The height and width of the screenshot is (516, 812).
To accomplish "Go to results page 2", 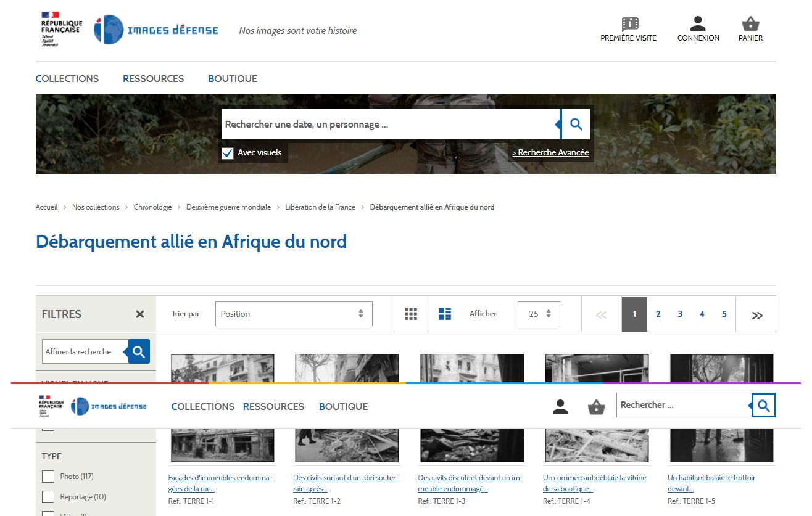I will pyautogui.click(x=658, y=314).
